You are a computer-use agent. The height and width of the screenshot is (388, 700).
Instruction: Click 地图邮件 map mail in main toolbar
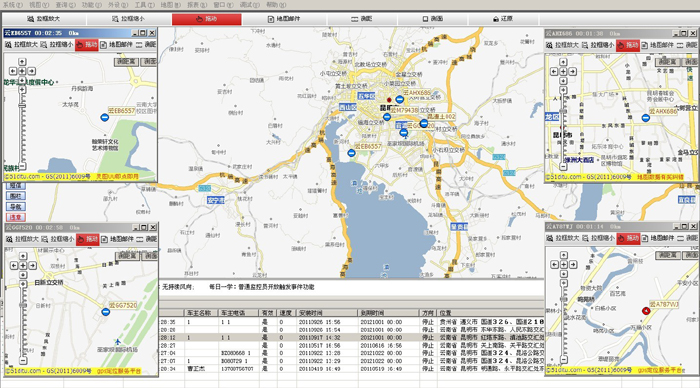(284, 19)
